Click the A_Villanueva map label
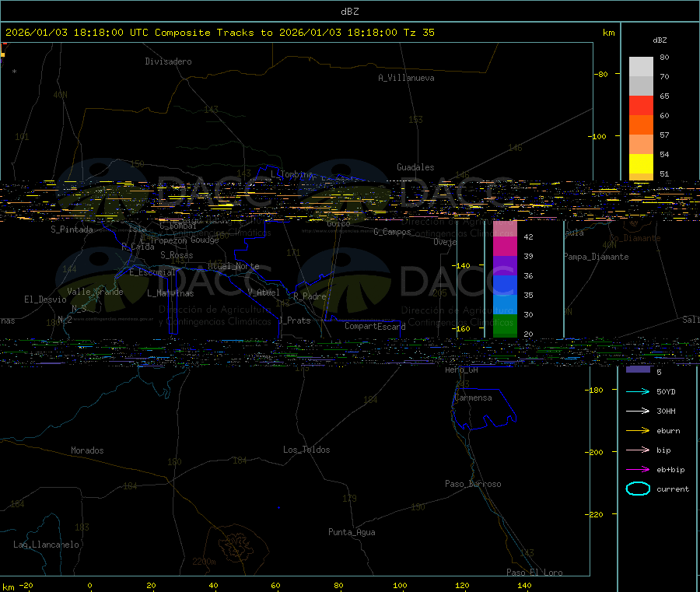The image size is (700, 592). click(x=406, y=78)
